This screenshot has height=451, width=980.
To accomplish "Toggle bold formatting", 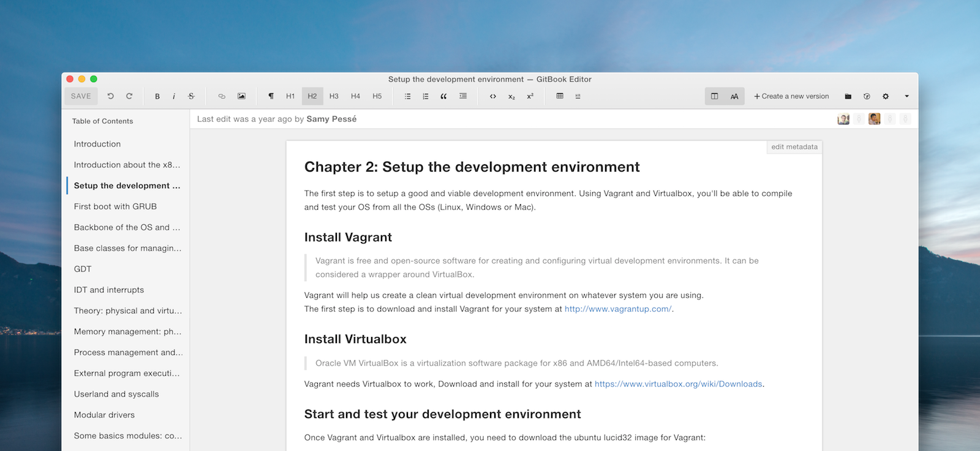I will 157,96.
